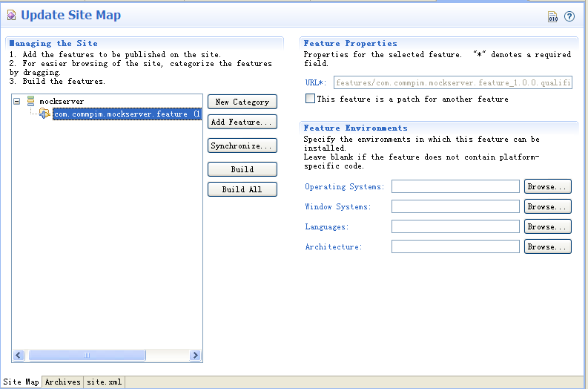Open the Languages label link

tap(326, 226)
